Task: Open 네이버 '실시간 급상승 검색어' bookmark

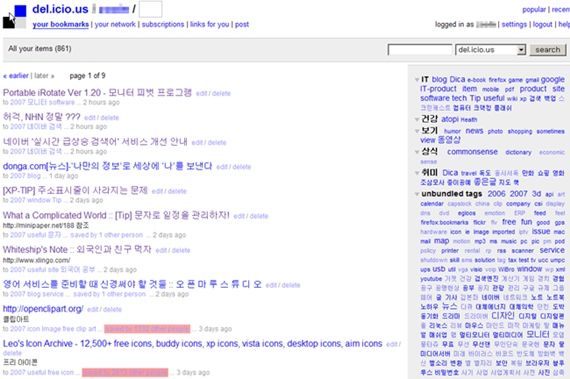Action: click(95, 141)
